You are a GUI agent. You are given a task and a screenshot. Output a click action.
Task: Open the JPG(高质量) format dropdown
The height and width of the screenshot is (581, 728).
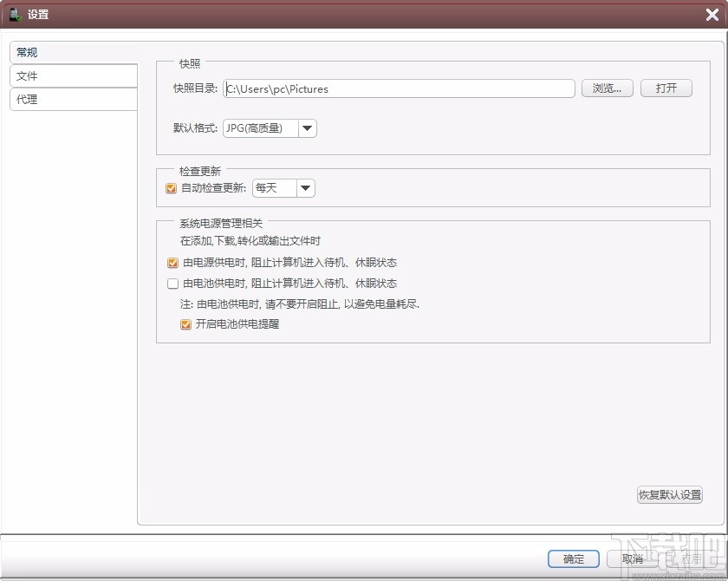[x=269, y=127]
